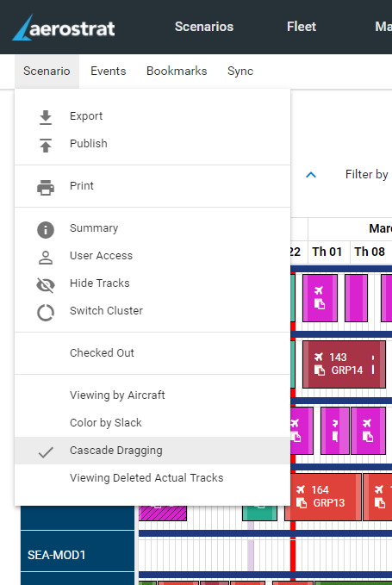The height and width of the screenshot is (585, 392).
Task: Select the red 164 GRP13 event block
Action: point(323,496)
